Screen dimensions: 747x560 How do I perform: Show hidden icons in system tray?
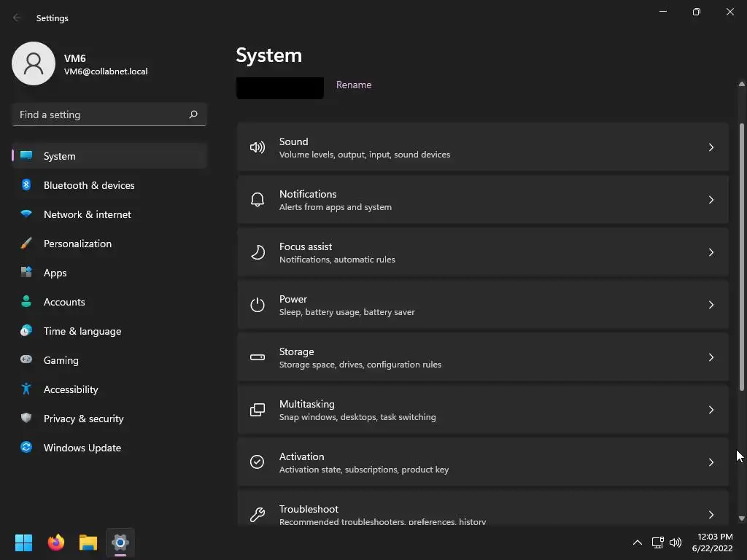(637, 542)
